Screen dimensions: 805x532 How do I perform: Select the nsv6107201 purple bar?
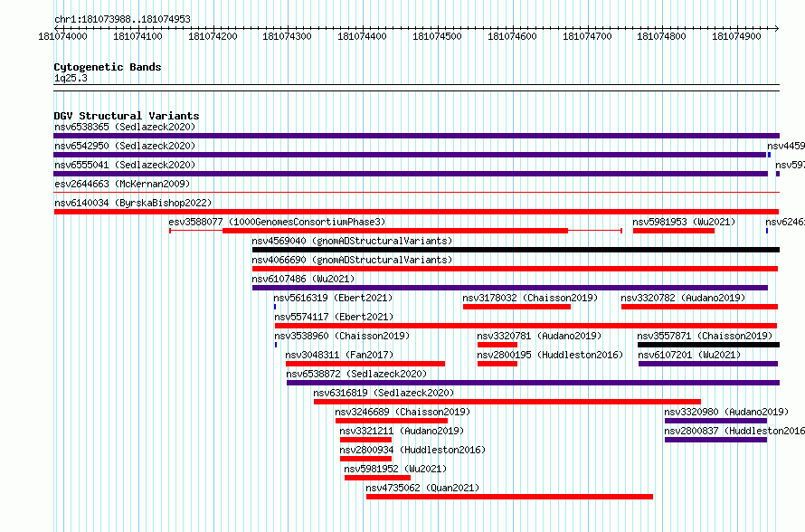click(708, 364)
